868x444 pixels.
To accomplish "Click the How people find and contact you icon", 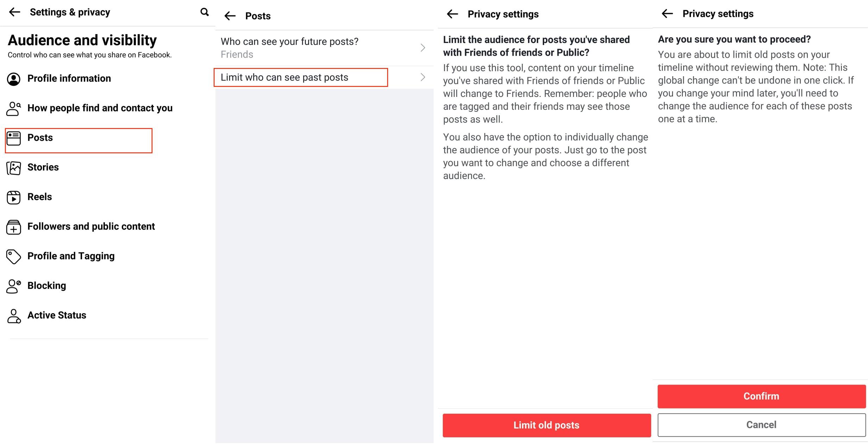I will point(14,107).
